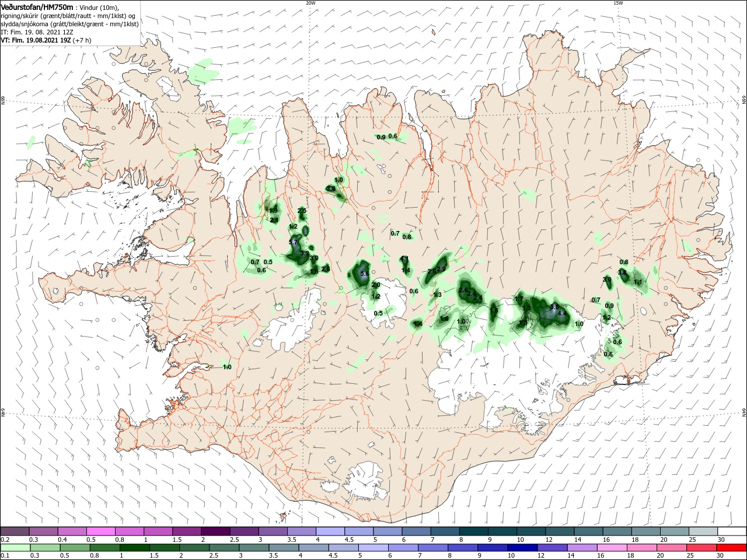
Task: Click the dusky mauve 0.2 swatch in the upper legend
Action: pyautogui.click(x=15, y=531)
